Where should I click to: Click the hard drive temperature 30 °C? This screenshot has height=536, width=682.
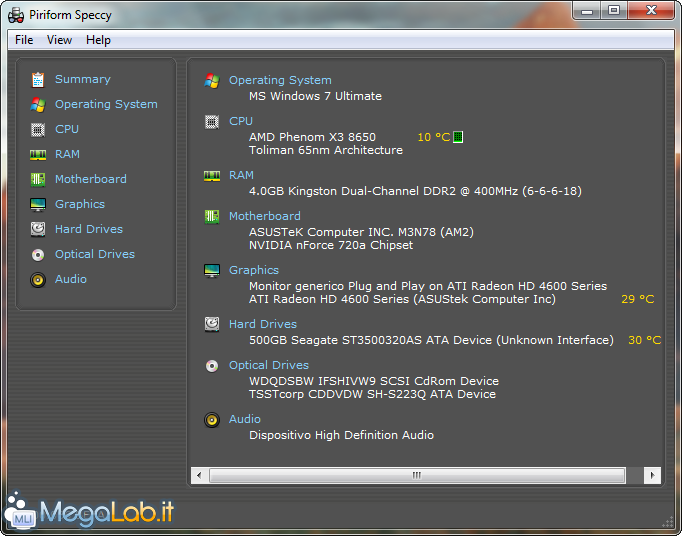(645, 340)
